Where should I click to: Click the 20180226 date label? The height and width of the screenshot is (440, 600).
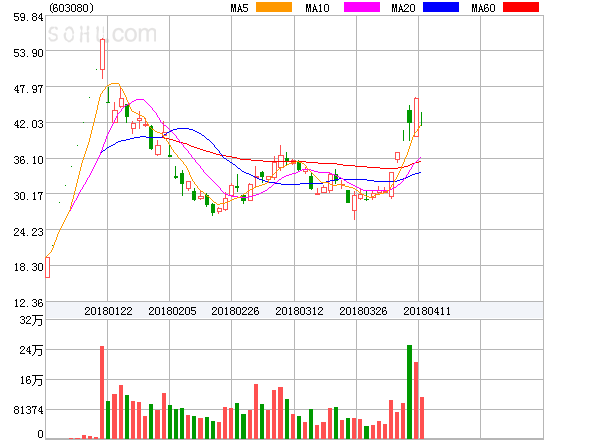[x=235, y=311]
